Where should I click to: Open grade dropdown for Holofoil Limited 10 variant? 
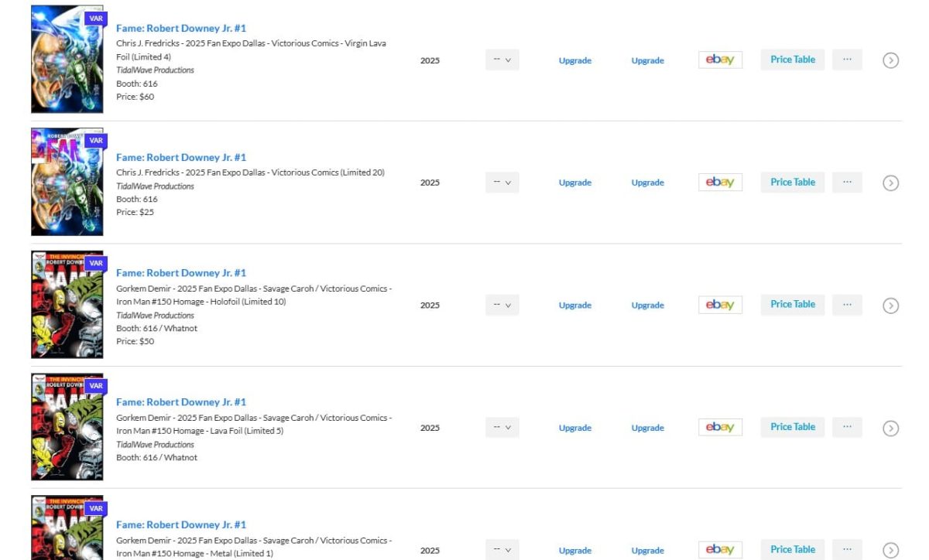[502, 305]
